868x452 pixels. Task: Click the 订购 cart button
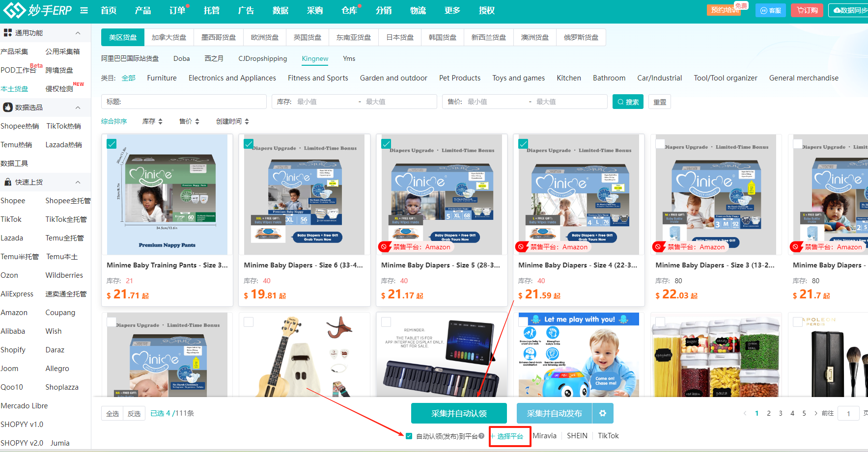(x=807, y=10)
